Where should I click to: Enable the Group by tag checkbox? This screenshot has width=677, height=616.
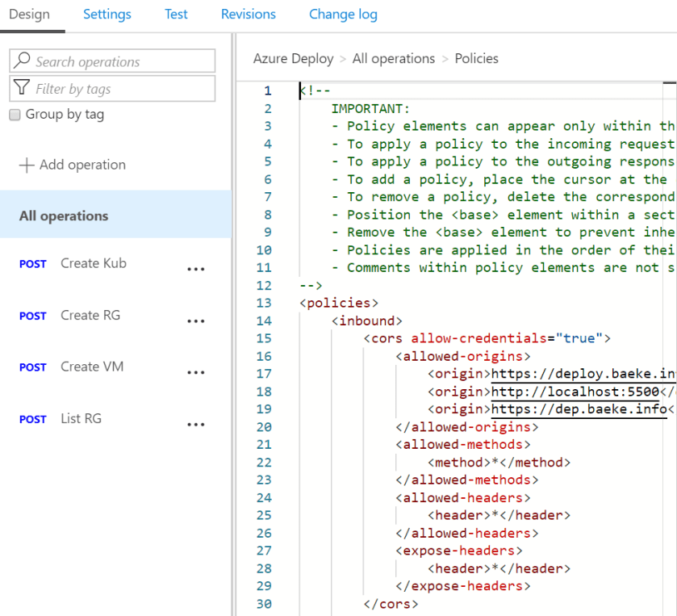pos(15,115)
